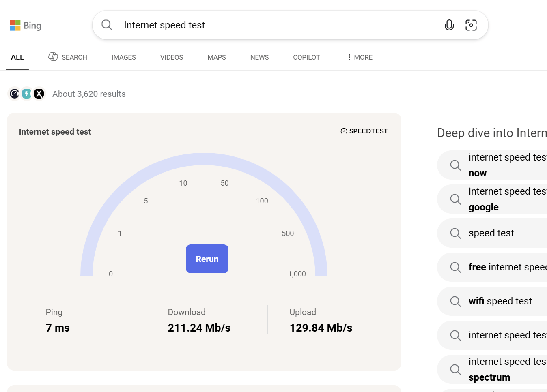Image resolution: width=547 pixels, height=392 pixels.
Task: Open the COPILOT tab
Action: tap(306, 57)
